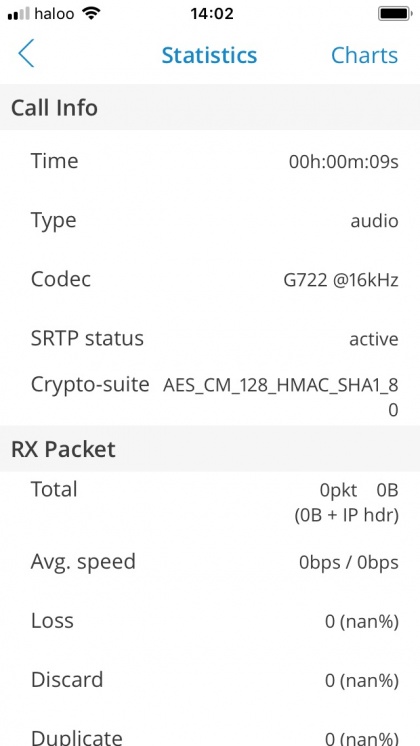
Task: Select the Call Info section header
Action: [x=210, y=108]
